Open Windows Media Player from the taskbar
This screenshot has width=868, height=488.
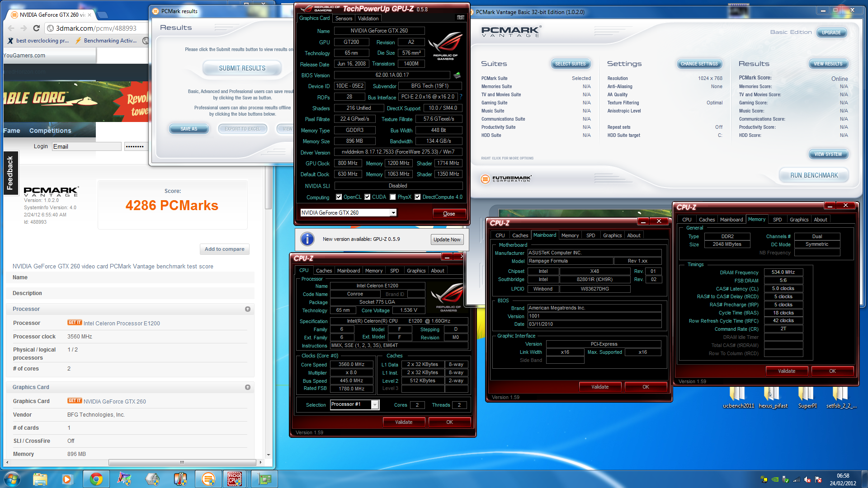pos(67,479)
